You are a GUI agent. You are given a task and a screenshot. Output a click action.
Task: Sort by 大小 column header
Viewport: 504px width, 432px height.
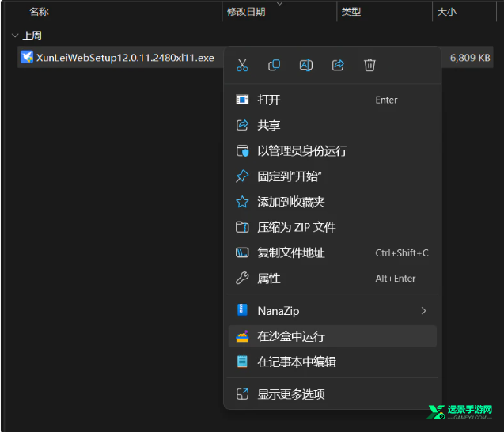[447, 12]
